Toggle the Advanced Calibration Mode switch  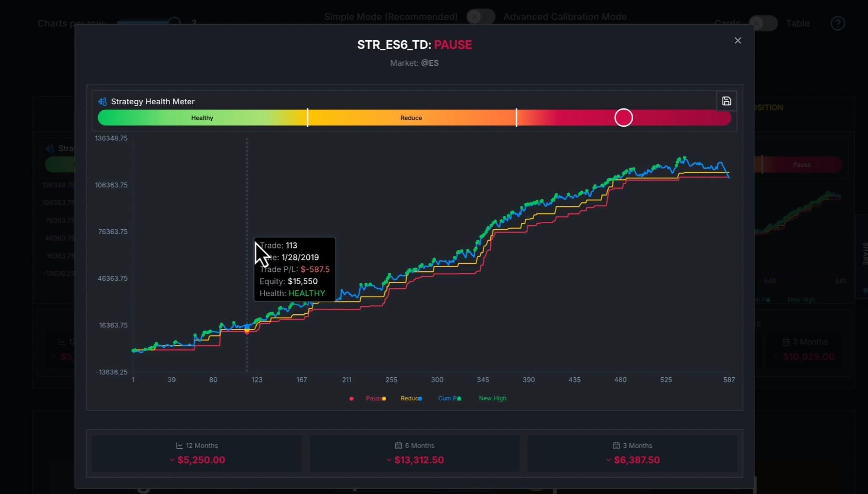point(481,16)
